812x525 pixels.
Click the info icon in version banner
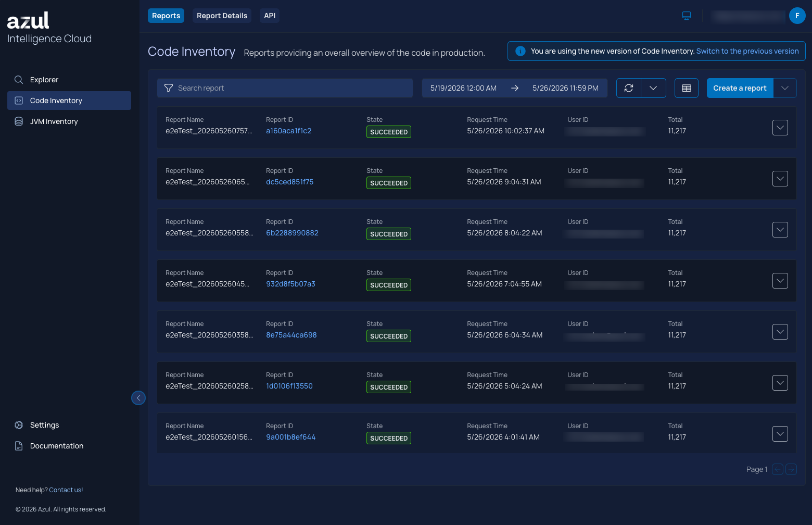[x=520, y=51]
